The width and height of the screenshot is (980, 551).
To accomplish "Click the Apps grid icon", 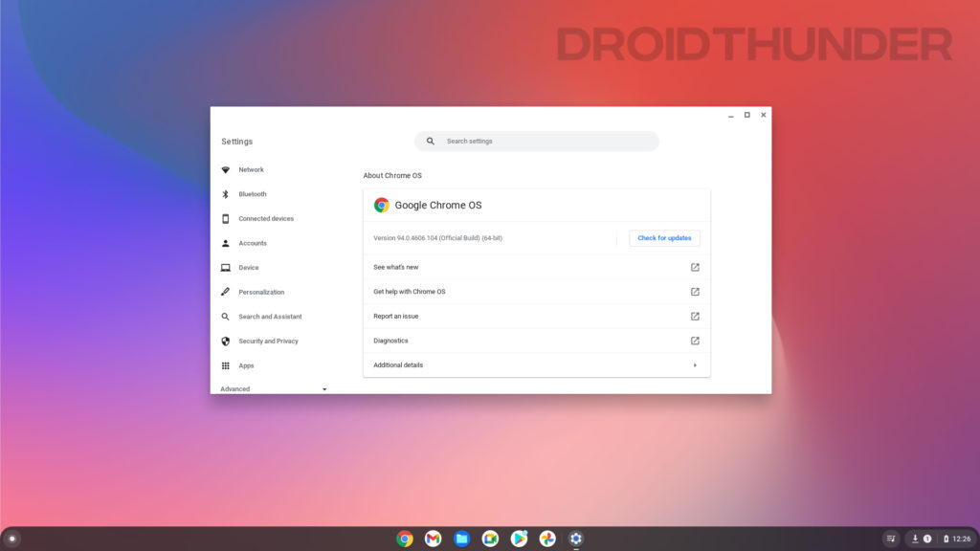I will click(226, 365).
